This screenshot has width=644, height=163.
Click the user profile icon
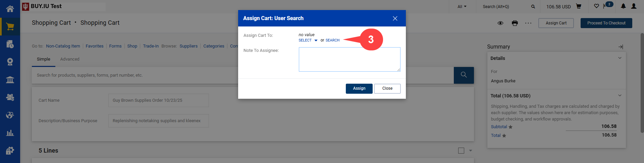pos(634,6)
